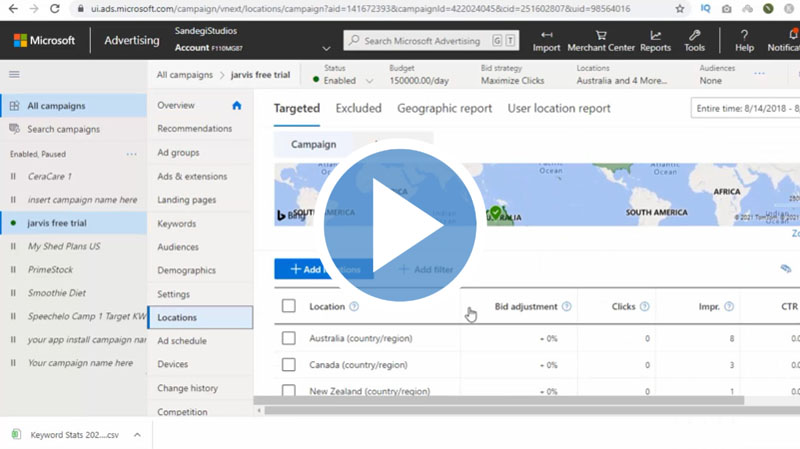Open Ad schedule in side menu

click(x=182, y=341)
